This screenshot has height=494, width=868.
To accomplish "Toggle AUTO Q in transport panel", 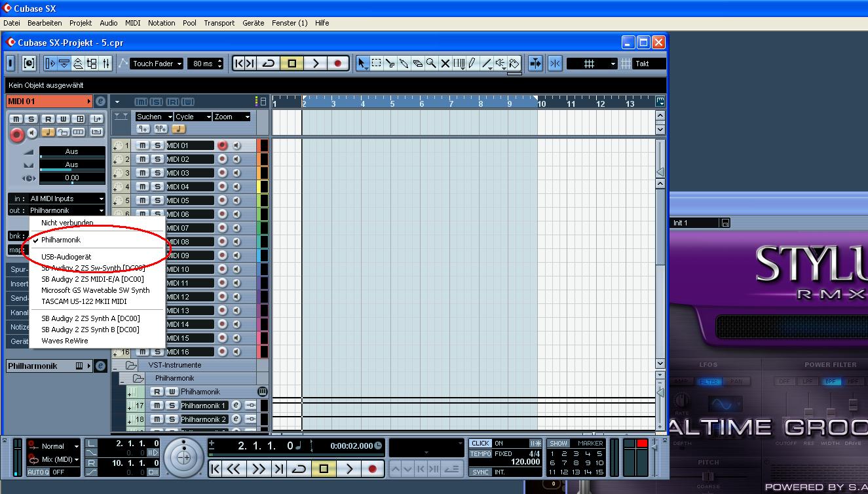I will [x=38, y=472].
